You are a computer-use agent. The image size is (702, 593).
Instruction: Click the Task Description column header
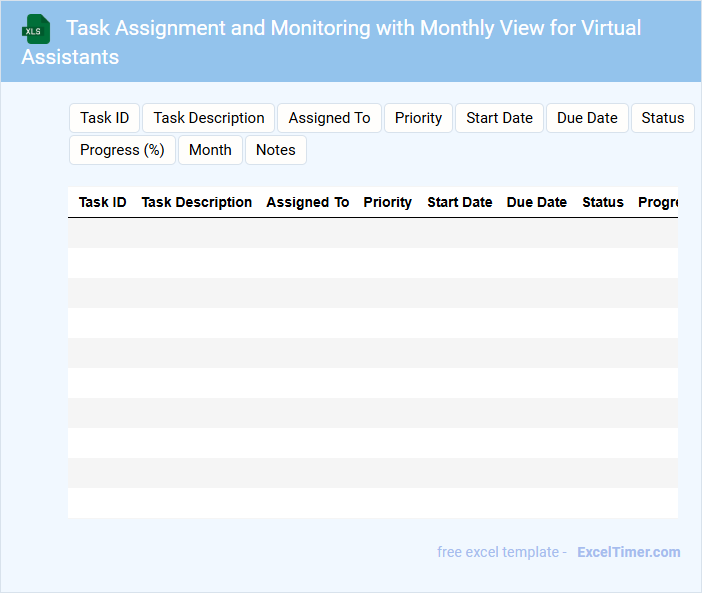pos(197,202)
